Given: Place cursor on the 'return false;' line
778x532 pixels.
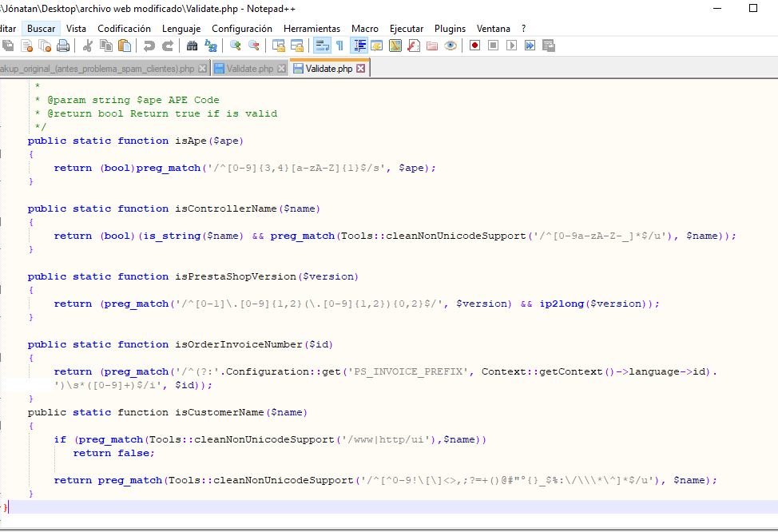Looking at the screenshot, I should point(113,453).
